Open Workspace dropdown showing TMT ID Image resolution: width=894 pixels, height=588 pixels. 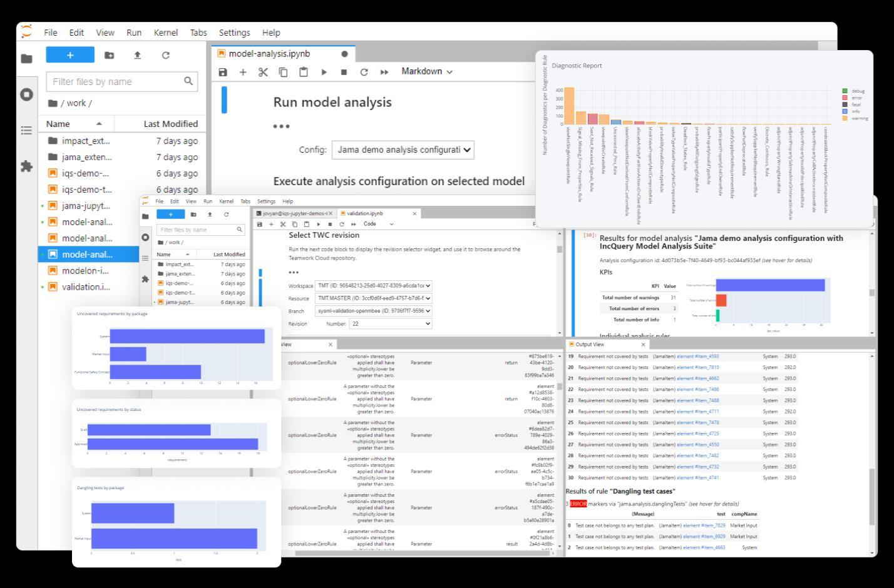coord(374,286)
